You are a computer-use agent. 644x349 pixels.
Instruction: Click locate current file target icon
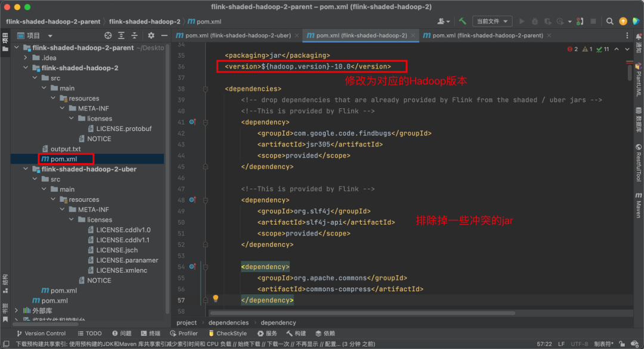coord(108,36)
